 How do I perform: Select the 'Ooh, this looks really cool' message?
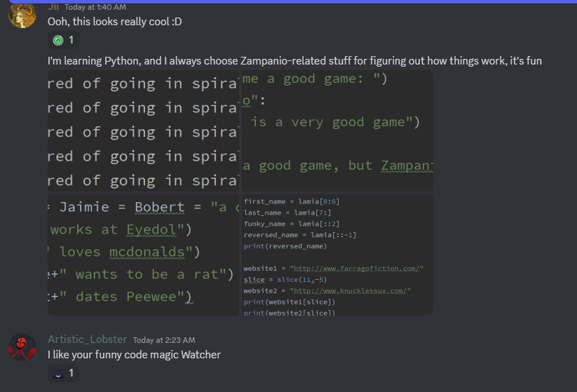114,22
